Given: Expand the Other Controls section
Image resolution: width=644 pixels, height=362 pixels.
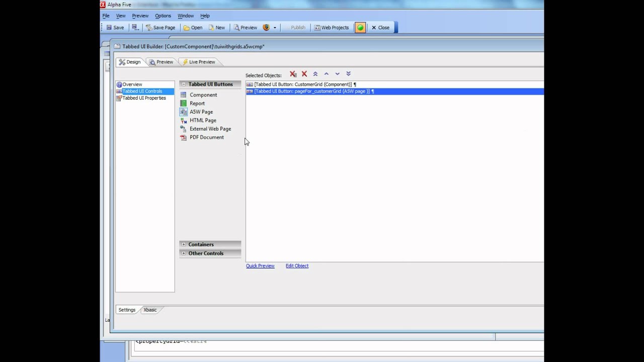Looking at the screenshot, I should pos(184,253).
